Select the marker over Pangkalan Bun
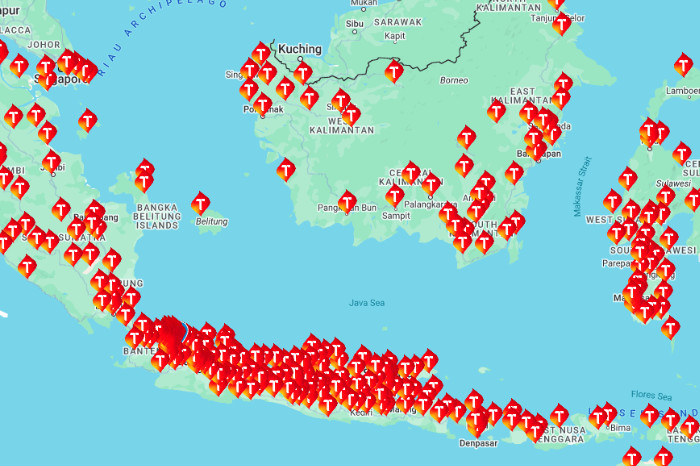The width and height of the screenshot is (700, 466). pos(347,202)
